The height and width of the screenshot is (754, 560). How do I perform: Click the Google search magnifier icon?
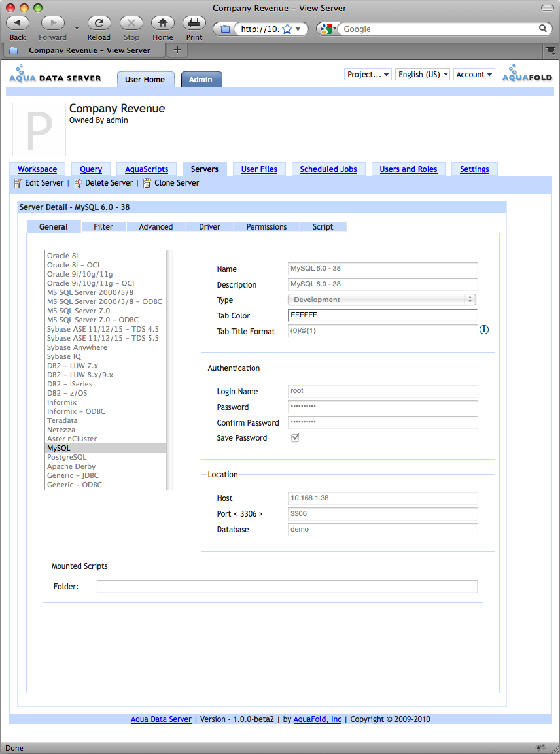[x=543, y=29]
